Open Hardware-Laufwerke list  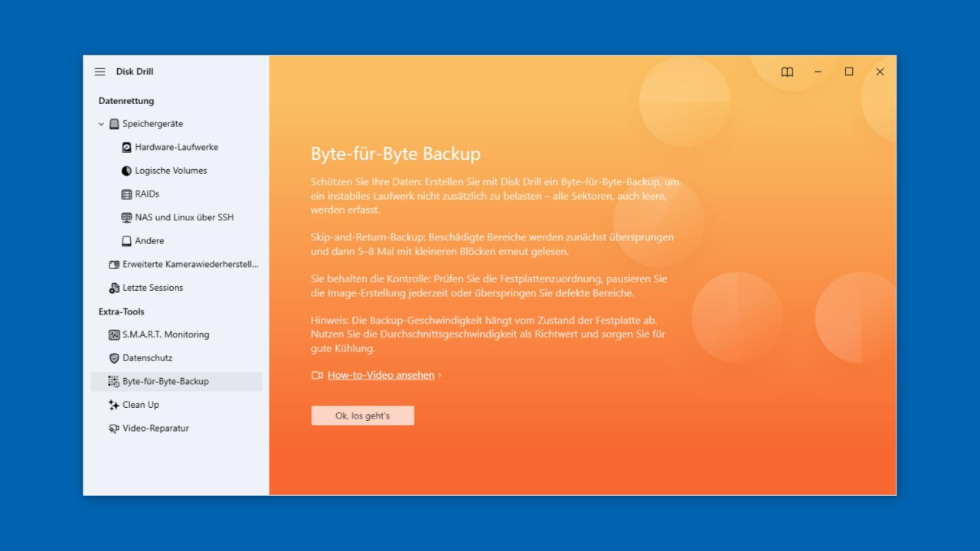176,147
